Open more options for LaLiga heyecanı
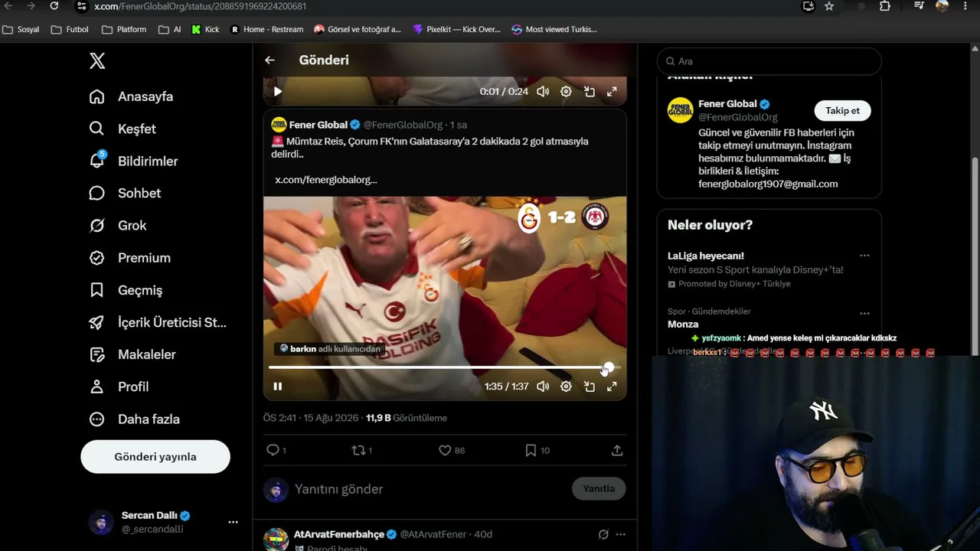This screenshot has width=980, height=551. (x=864, y=256)
